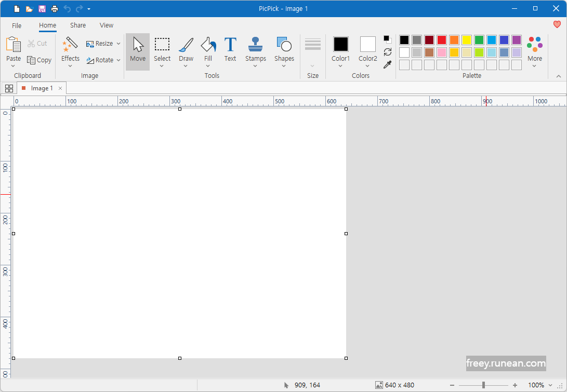
Task: Select the Stamps tool
Action: (255, 48)
